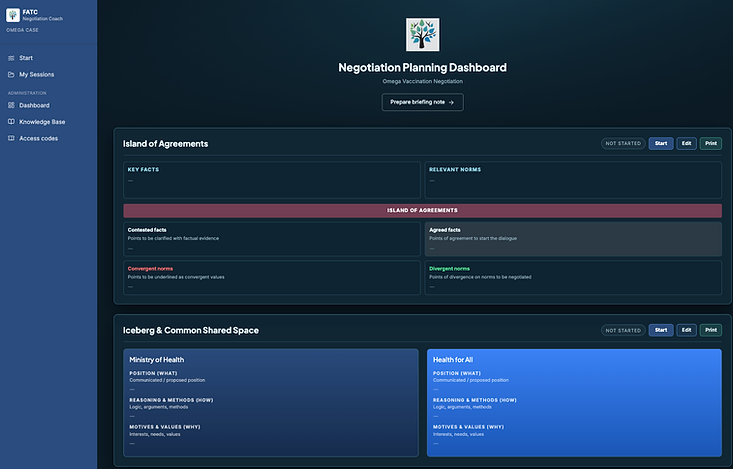
Task: Click REASONING & METHODS under Health for All
Action: (x=474, y=400)
